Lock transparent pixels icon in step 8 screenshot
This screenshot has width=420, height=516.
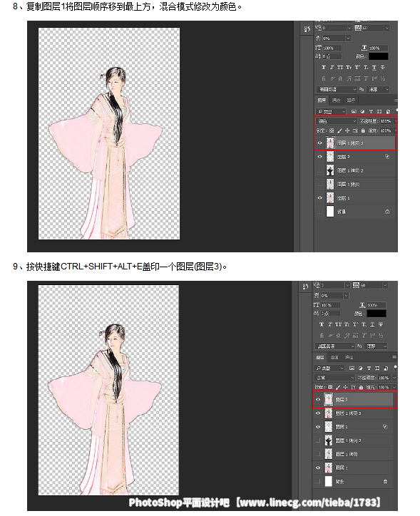click(332, 130)
